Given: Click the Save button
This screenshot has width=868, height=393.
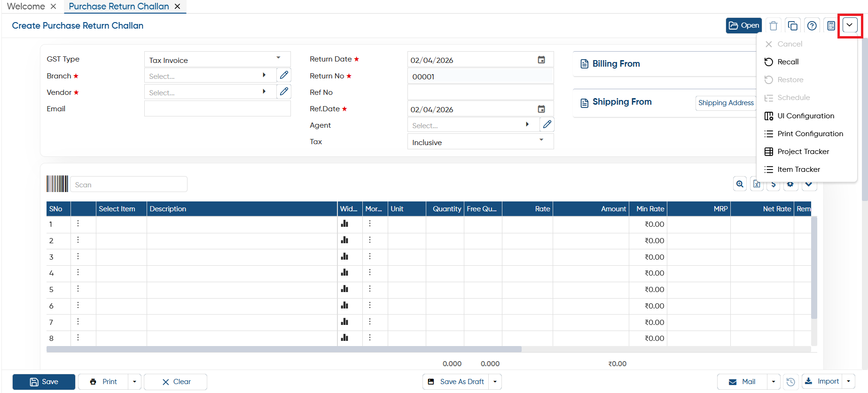Looking at the screenshot, I should click(44, 382).
